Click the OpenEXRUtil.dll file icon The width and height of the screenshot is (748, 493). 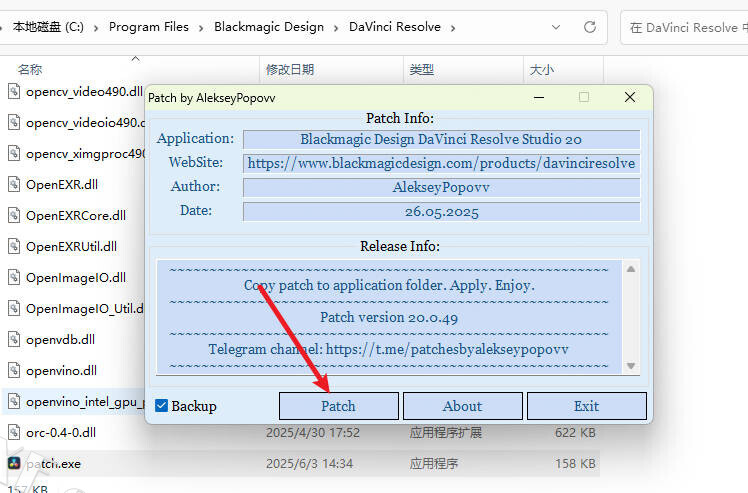coord(14,246)
